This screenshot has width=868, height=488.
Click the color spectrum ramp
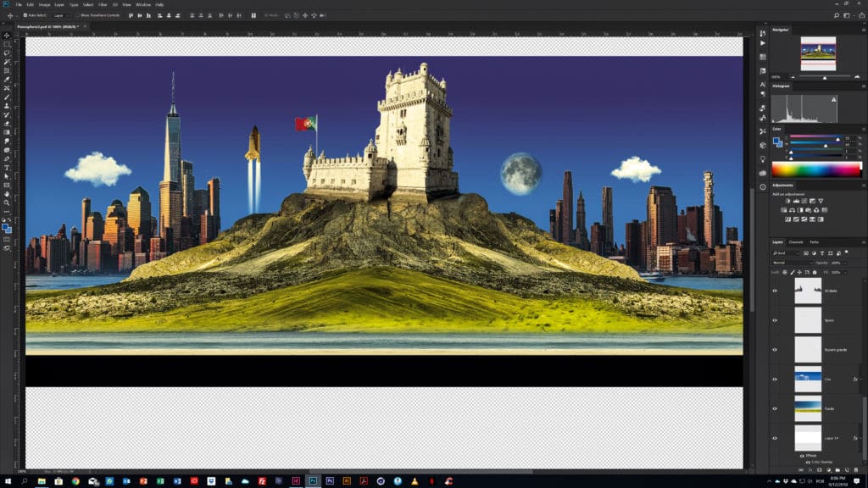(816, 169)
